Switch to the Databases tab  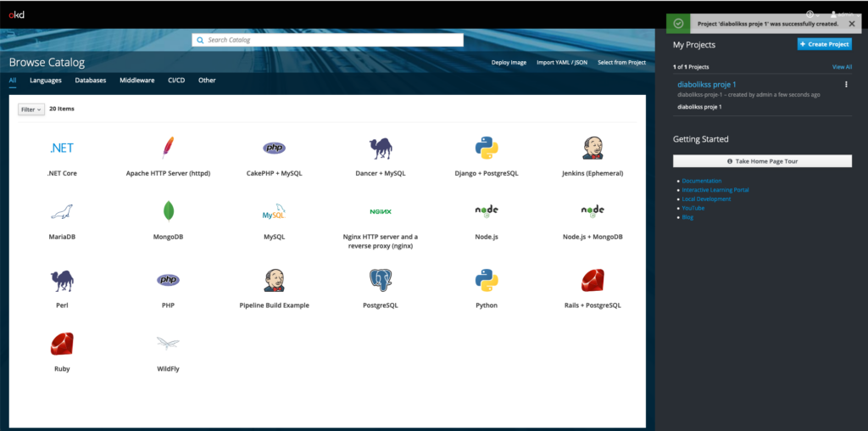click(90, 81)
